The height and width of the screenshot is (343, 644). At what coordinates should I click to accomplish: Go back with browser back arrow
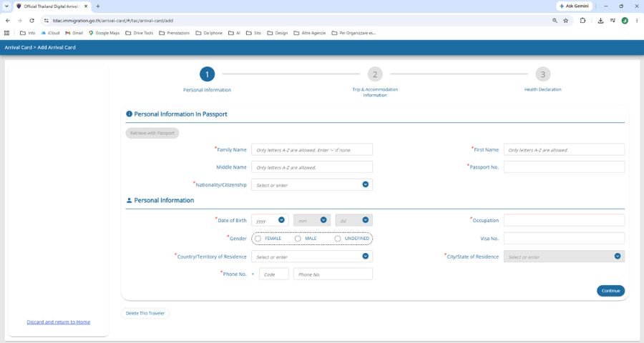pos(7,21)
